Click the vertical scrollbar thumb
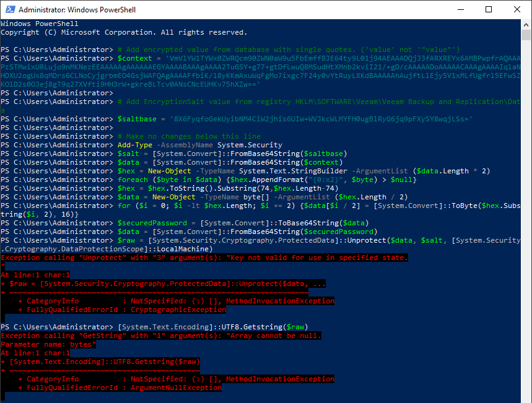Image resolution: width=532 pixels, height=403 pixels. tap(526, 35)
